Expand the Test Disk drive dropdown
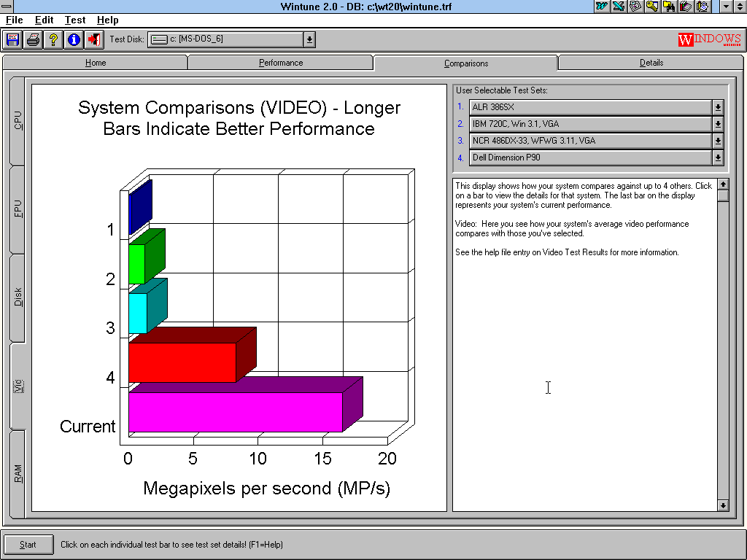 point(310,39)
